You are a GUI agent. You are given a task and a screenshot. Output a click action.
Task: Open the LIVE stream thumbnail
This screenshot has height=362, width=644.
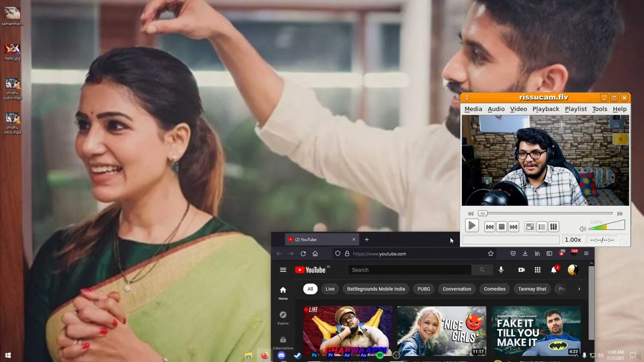[347, 331]
